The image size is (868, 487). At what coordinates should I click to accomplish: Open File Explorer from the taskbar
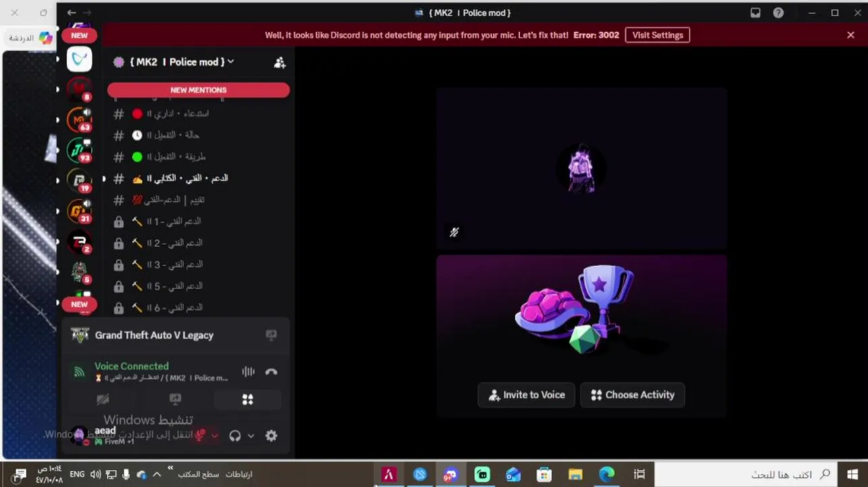pyautogui.click(x=575, y=475)
